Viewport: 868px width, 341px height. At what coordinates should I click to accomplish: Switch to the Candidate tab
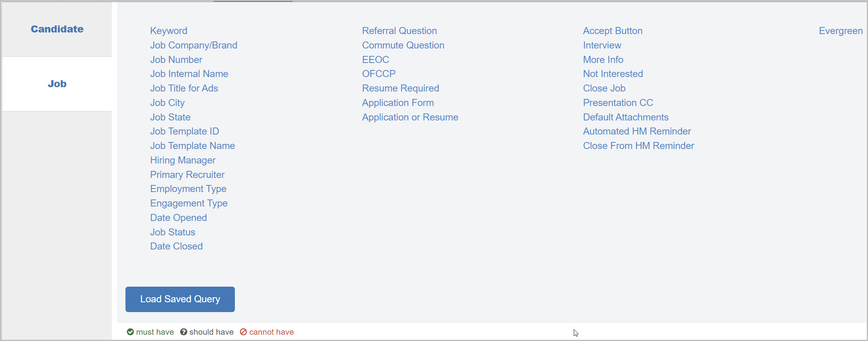click(57, 29)
